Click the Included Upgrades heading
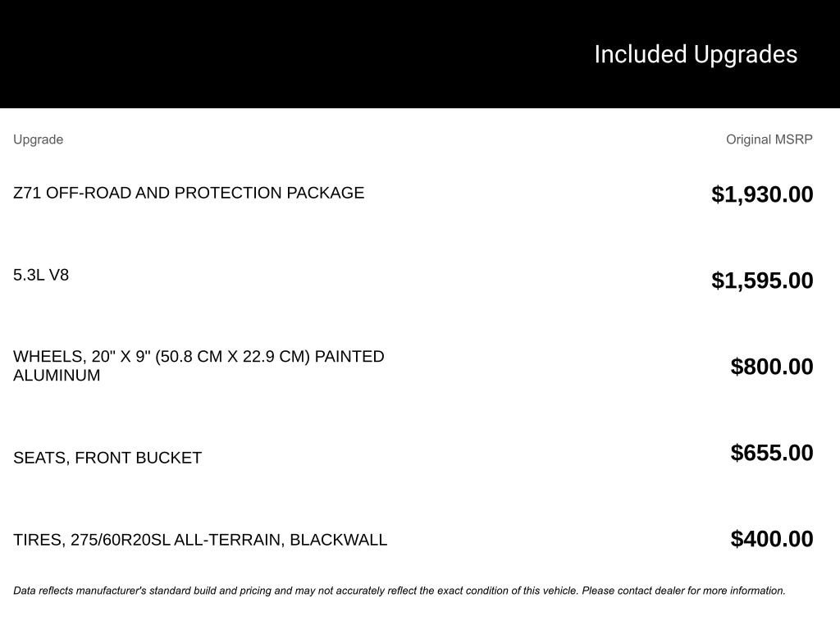The image size is (840, 630). 696,54
